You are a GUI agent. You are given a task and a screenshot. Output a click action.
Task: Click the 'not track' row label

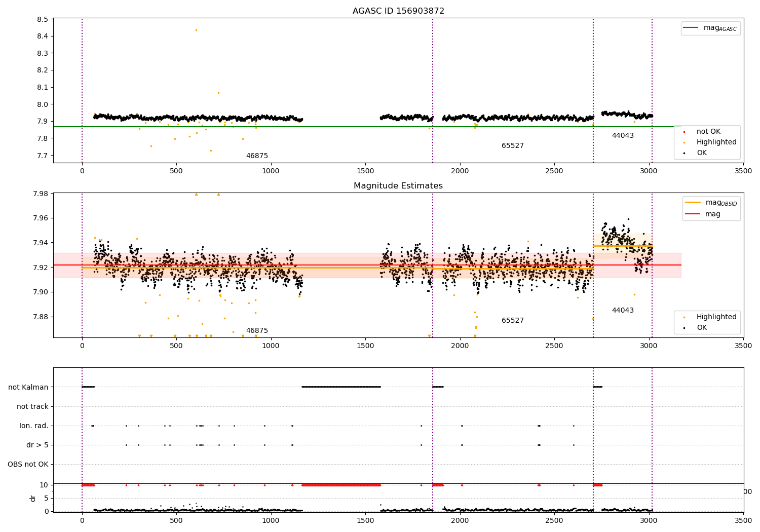tap(32, 407)
